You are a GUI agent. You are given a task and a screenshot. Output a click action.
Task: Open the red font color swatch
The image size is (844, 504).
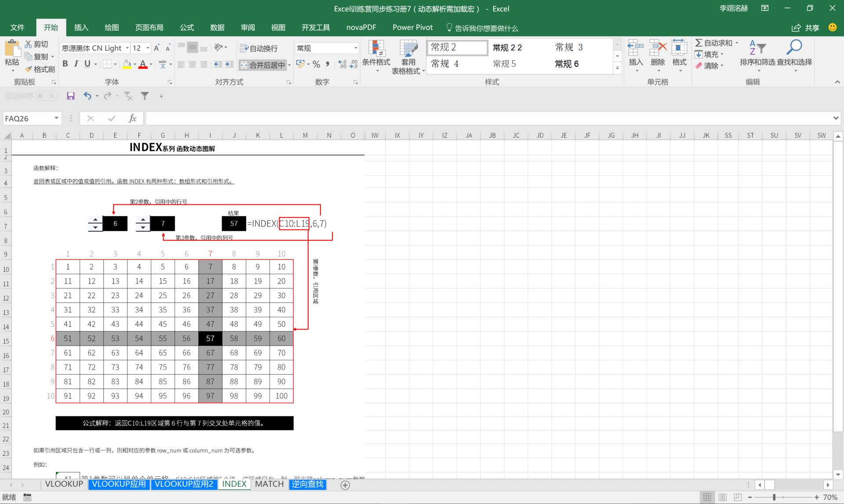coord(142,65)
